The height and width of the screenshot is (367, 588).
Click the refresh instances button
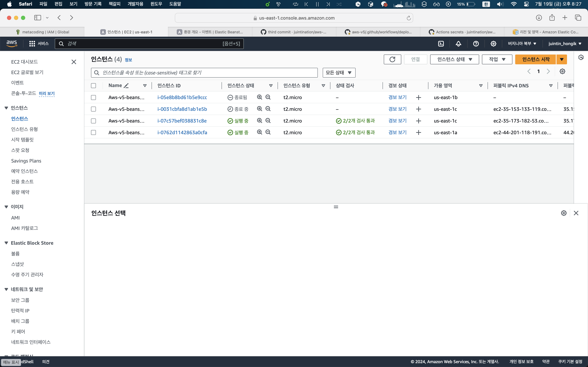[x=392, y=59]
